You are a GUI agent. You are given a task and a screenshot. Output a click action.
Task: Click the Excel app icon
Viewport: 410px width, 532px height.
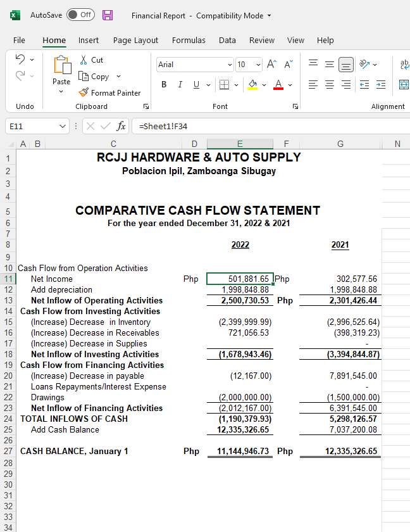(x=15, y=15)
